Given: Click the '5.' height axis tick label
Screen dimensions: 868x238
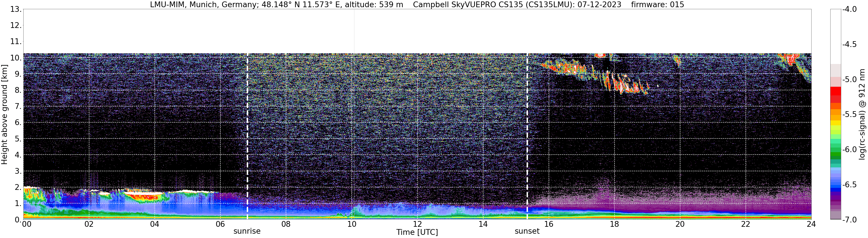Looking at the screenshot, I should point(18,139).
